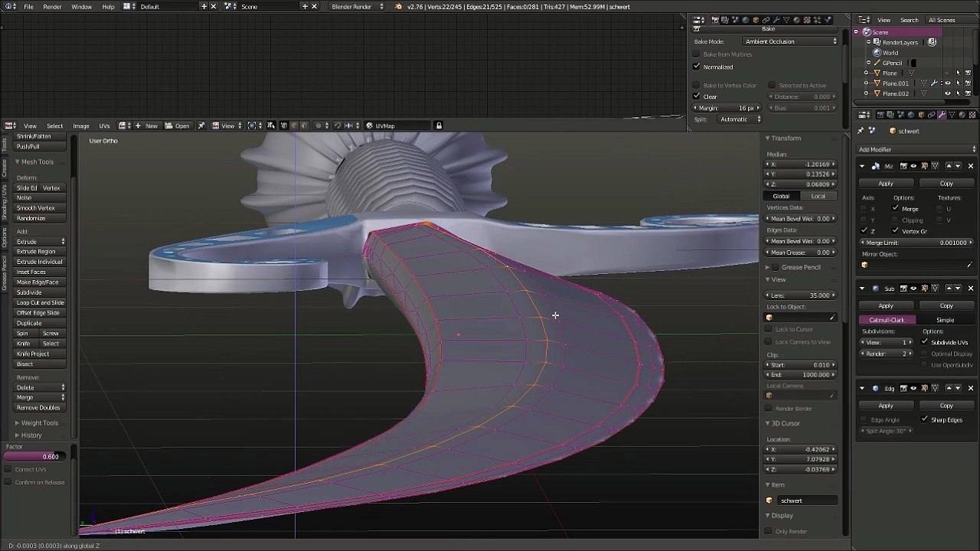The height and width of the screenshot is (551, 980).
Task: Click the wrench modifier icon on Plane.001 row
Action: 933,83
